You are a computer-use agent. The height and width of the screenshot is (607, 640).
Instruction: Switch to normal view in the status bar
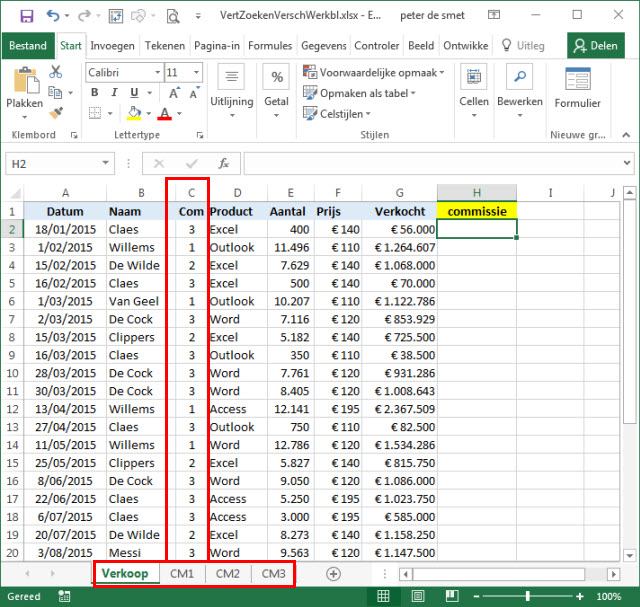[x=383, y=596]
